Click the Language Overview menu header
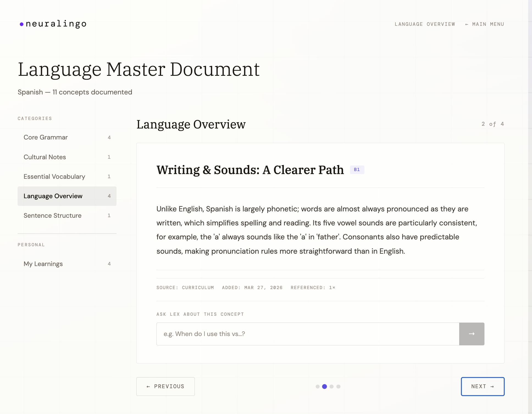532x414 pixels. (425, 24)
